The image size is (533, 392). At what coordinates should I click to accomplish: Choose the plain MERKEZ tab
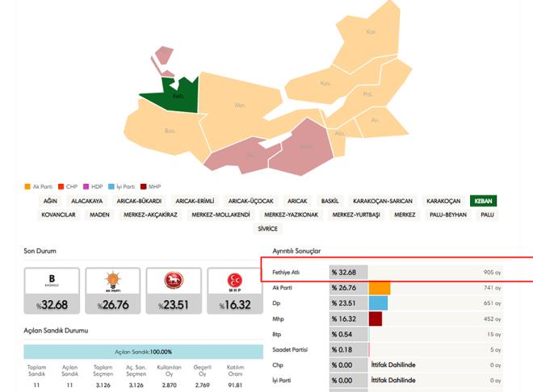(405, 215)
